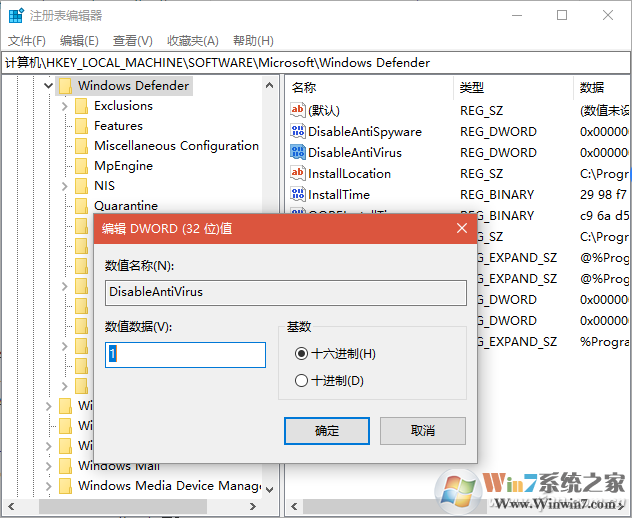Minimize the Registry Editor window
Image resolution: width=632 pixels, height=518 pixels.
[x=517, y=15]
